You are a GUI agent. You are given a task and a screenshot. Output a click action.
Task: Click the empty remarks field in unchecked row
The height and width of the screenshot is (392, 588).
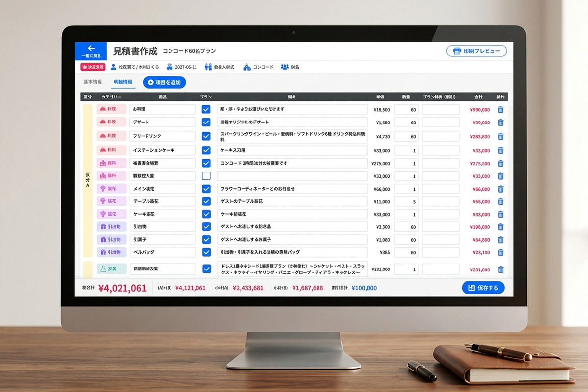pos(292,176)
